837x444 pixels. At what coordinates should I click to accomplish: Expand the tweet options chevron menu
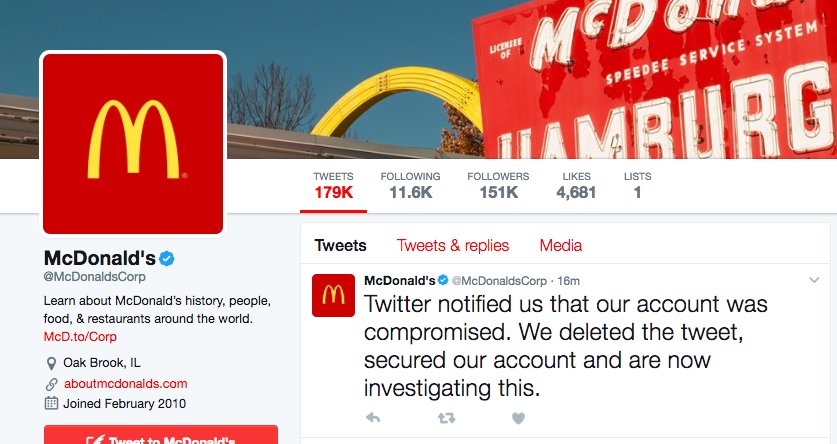click(814, 280)
